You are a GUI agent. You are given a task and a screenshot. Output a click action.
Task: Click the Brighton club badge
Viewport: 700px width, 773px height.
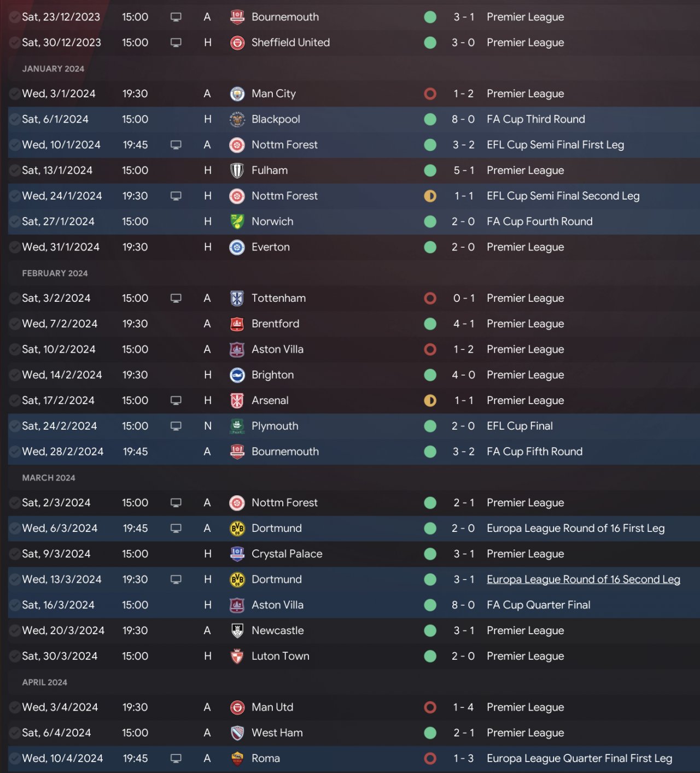(237, 375)
